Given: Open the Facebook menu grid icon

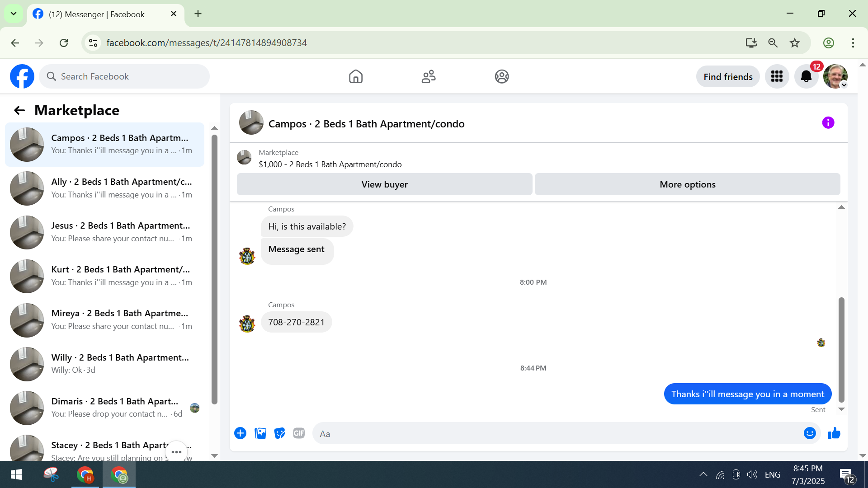Looking at the screenshot, I should (777, 77).
